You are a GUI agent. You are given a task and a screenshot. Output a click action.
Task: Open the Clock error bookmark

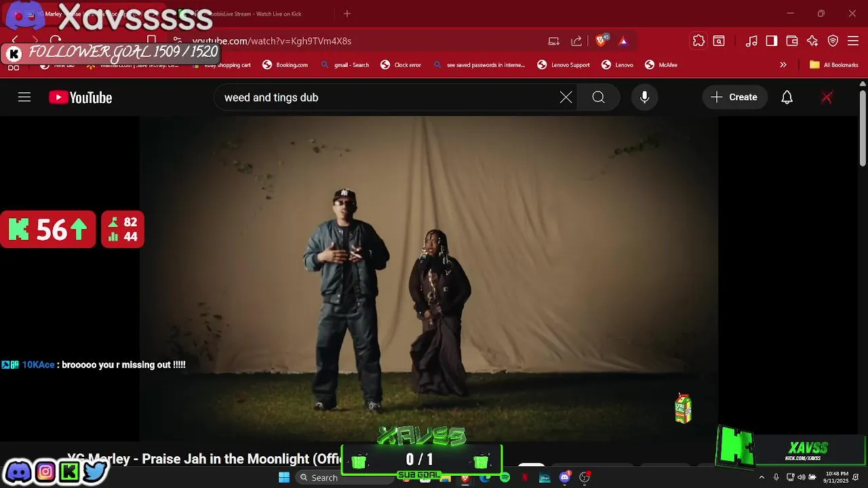(x=401, y=65)
